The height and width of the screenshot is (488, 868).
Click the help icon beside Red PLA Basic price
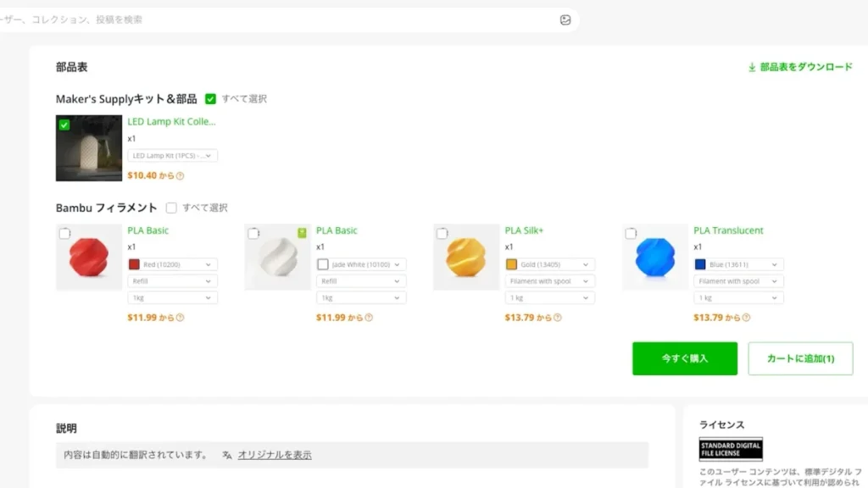180,318
